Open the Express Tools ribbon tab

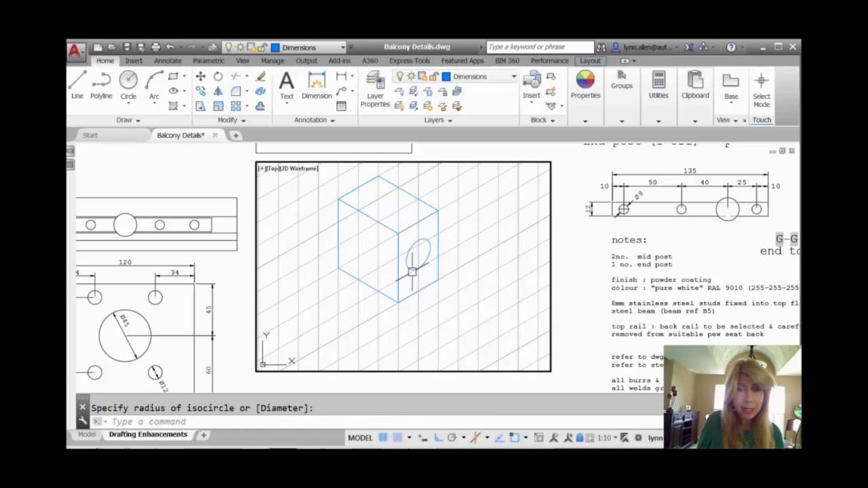click(410, 60)
